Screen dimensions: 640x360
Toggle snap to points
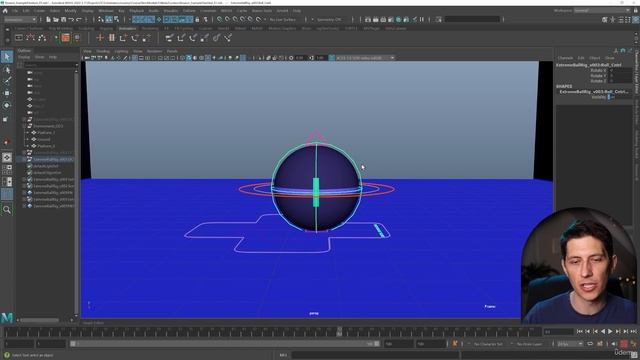pyautogui.click(x=235, y=19)
